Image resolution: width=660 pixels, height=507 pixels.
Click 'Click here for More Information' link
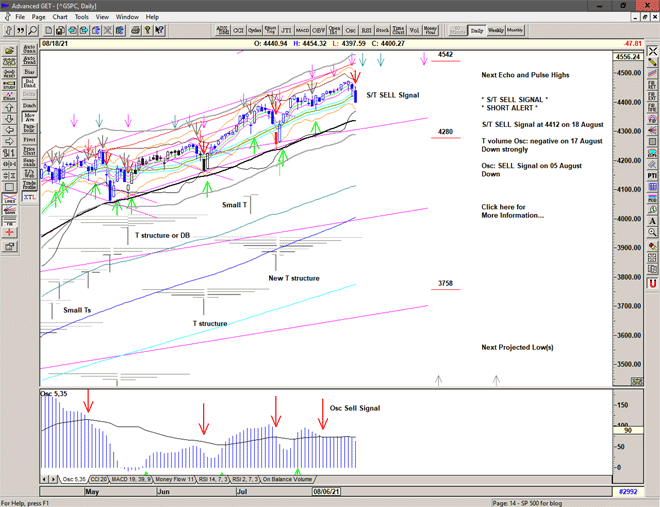(x=510, y=211)
